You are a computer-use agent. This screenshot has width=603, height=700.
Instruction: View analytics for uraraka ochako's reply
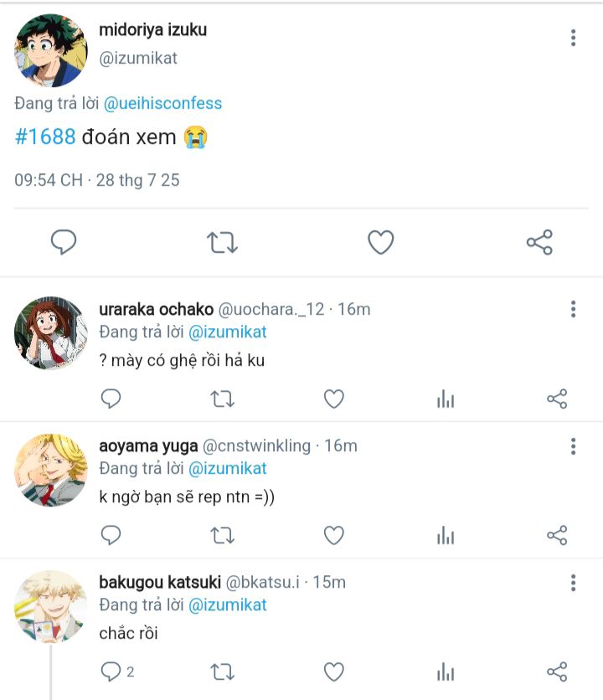click(446, 399)
